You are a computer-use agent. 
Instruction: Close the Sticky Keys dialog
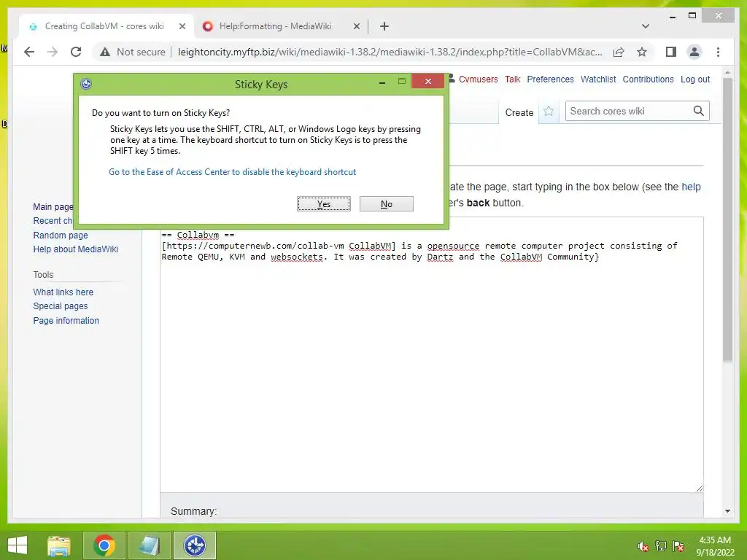427,82
